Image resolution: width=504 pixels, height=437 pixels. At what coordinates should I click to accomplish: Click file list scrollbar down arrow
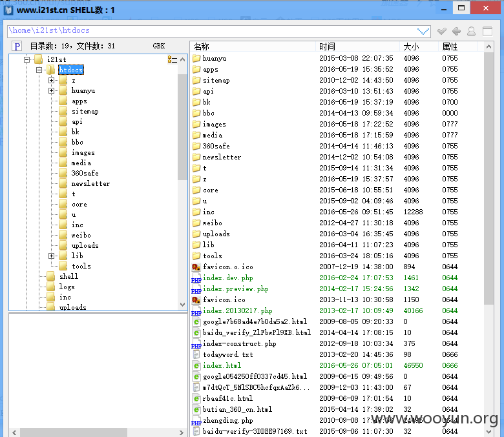click(488, 431)
